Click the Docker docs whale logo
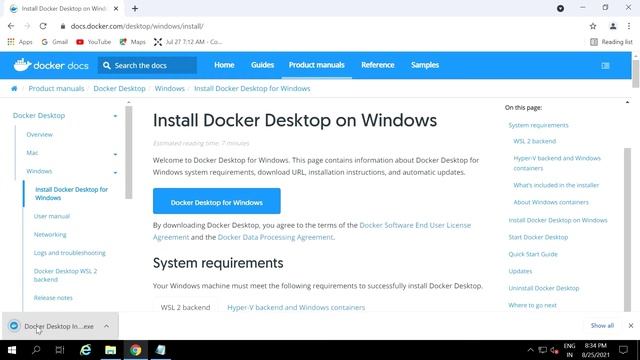The height and width of the screenshot is (360, 640). pyautogui.click(x=22, y=64)
